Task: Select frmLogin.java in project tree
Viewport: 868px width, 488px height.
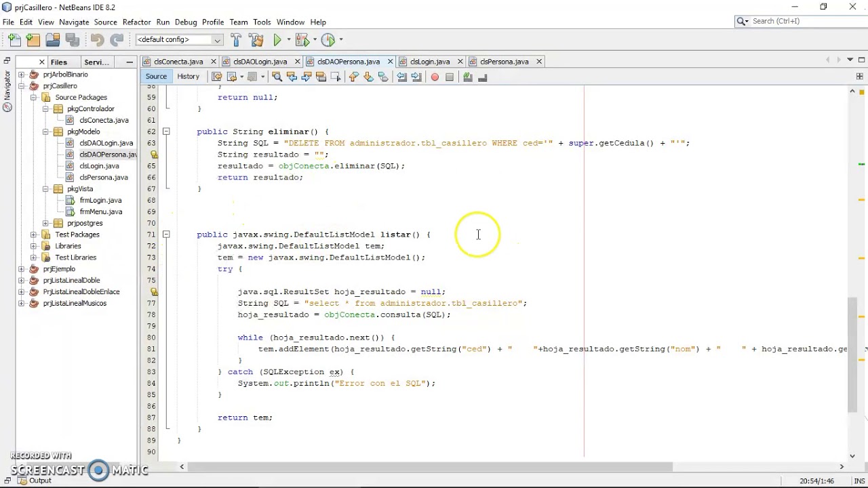Action: point(100,201)
